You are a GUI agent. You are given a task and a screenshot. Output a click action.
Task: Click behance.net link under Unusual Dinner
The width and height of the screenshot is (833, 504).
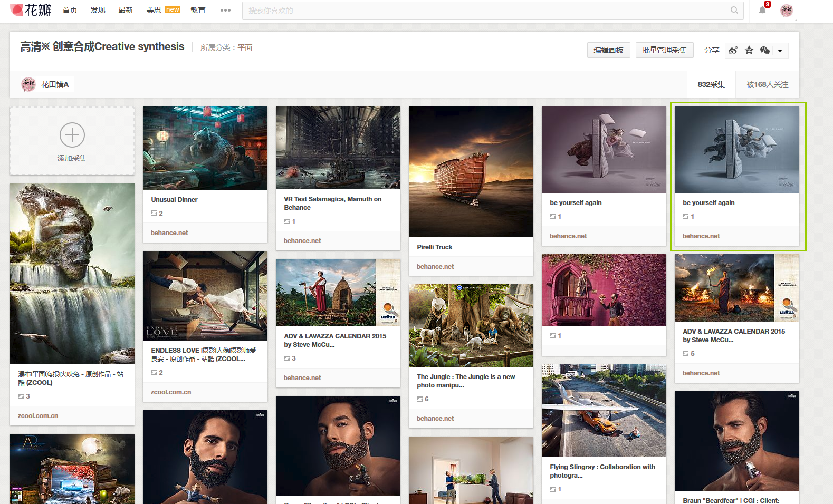click(169, 233)
